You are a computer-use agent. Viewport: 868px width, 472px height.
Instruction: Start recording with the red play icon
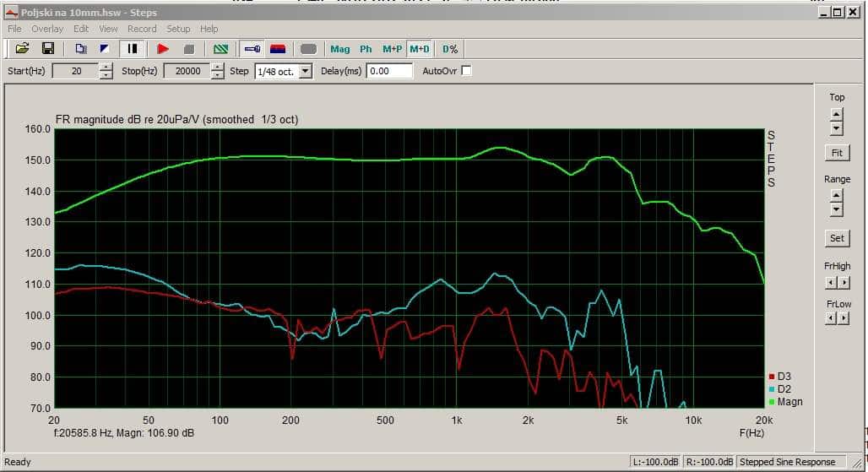coord(163,49)
